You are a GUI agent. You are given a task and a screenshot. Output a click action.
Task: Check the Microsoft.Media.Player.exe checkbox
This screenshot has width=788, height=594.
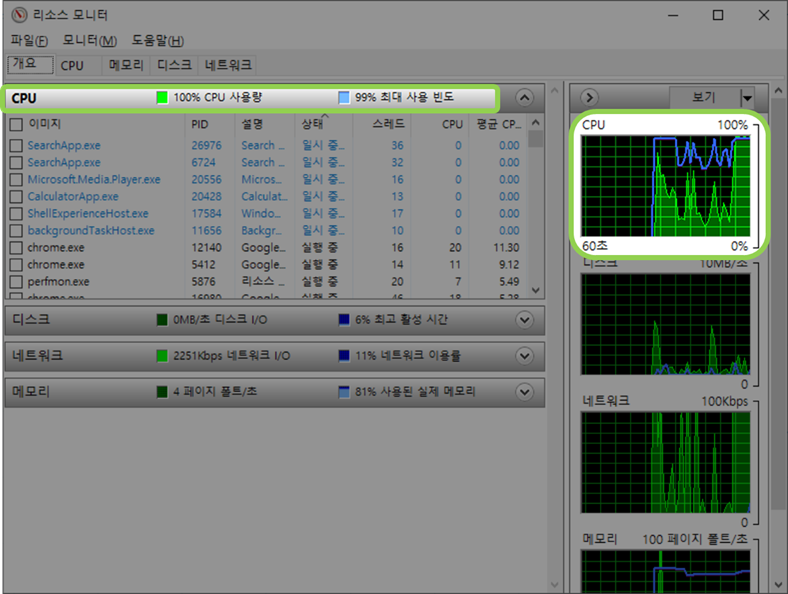[16, 179]
